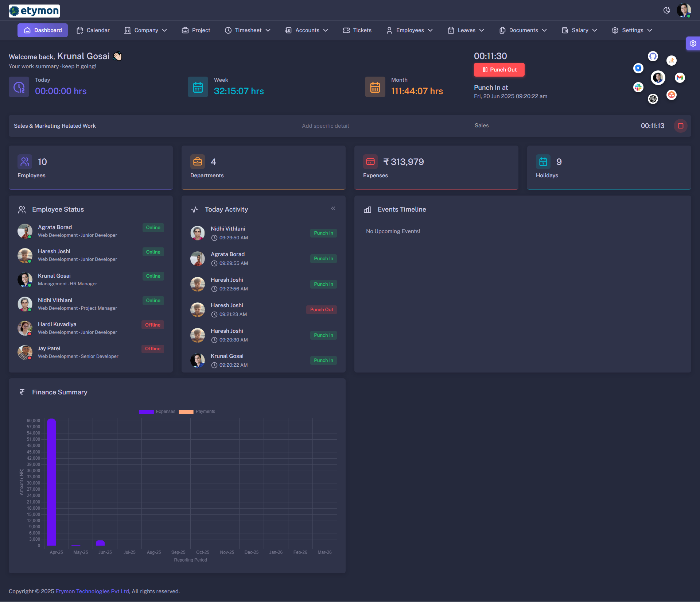Go to the Calendar tab
This screenshot has width=700, height=602.
93,30
